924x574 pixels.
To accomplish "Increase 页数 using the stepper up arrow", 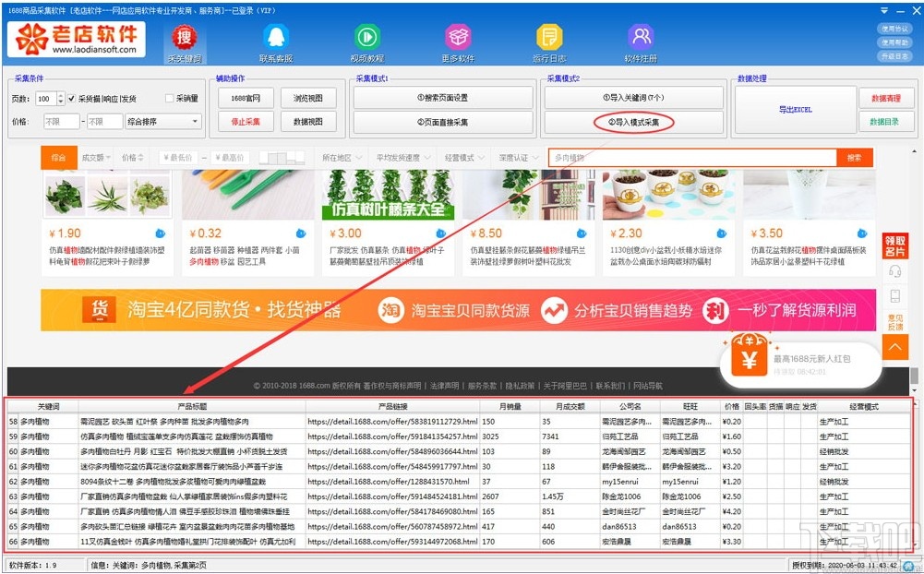I will 61,94.
